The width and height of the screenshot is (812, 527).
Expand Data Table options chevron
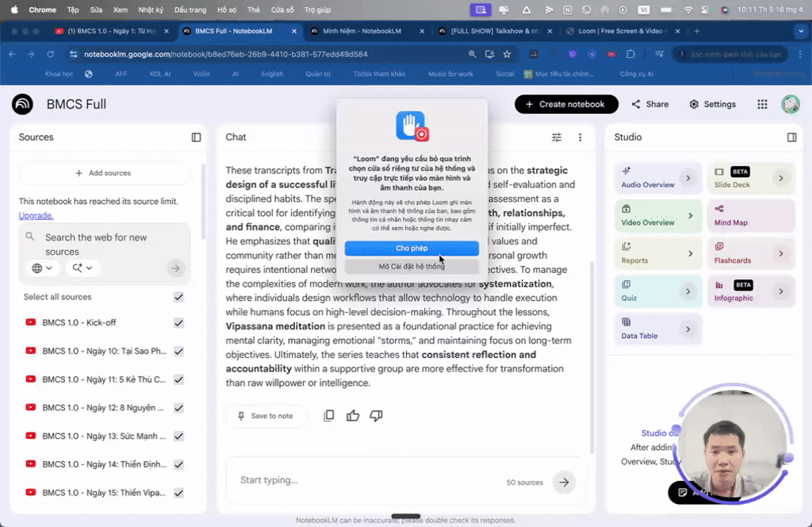click(688, 329)
